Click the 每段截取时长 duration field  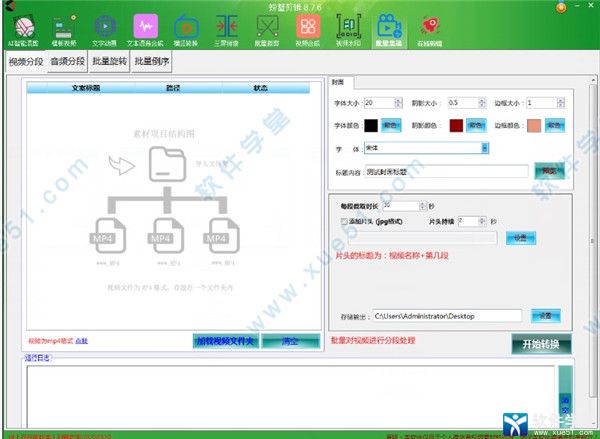click(x=401, y=206)
